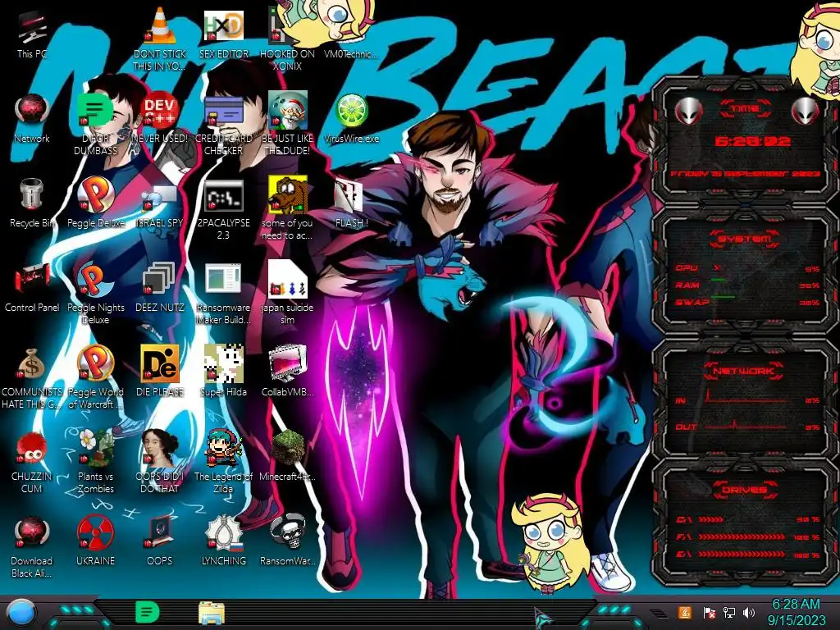Open the Network desktop icon
Image resolution: width=840 pixels, height=630 pixels.
pos(32,112)
